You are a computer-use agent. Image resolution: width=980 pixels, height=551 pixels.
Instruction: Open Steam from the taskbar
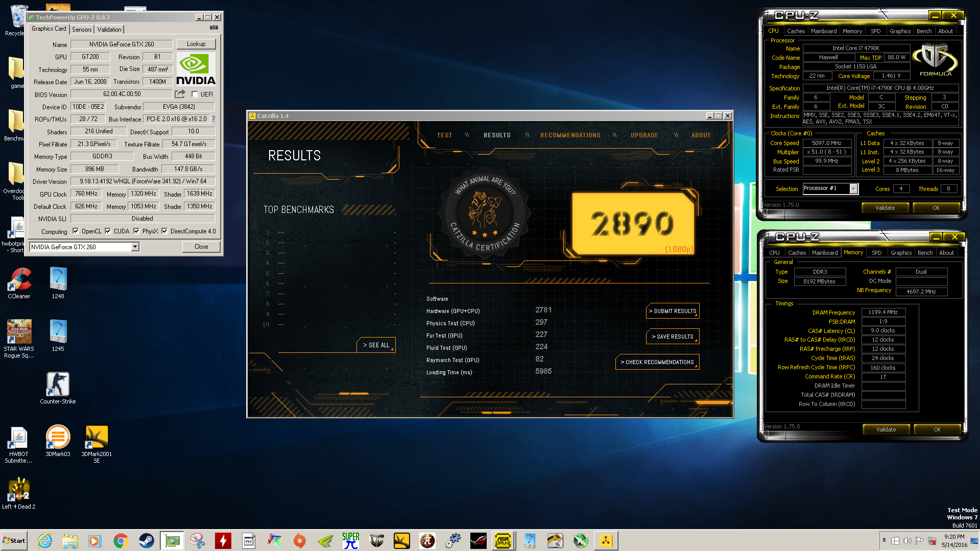coord(147,541)
